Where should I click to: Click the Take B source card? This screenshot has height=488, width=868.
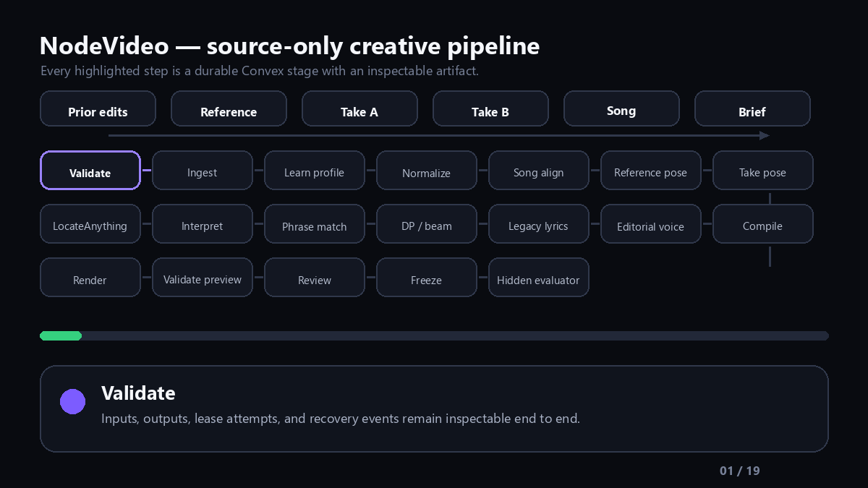[490, 108]
